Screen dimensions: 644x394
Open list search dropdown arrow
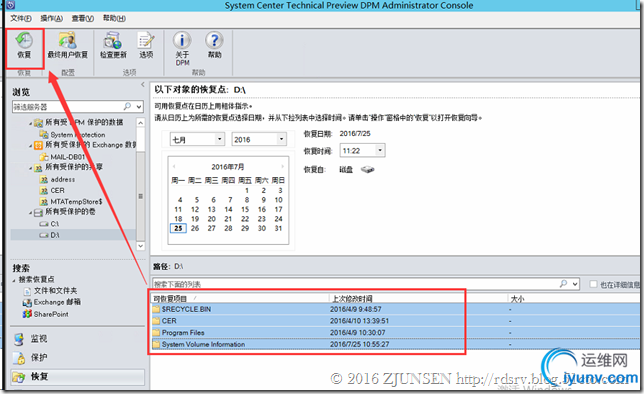575,284
